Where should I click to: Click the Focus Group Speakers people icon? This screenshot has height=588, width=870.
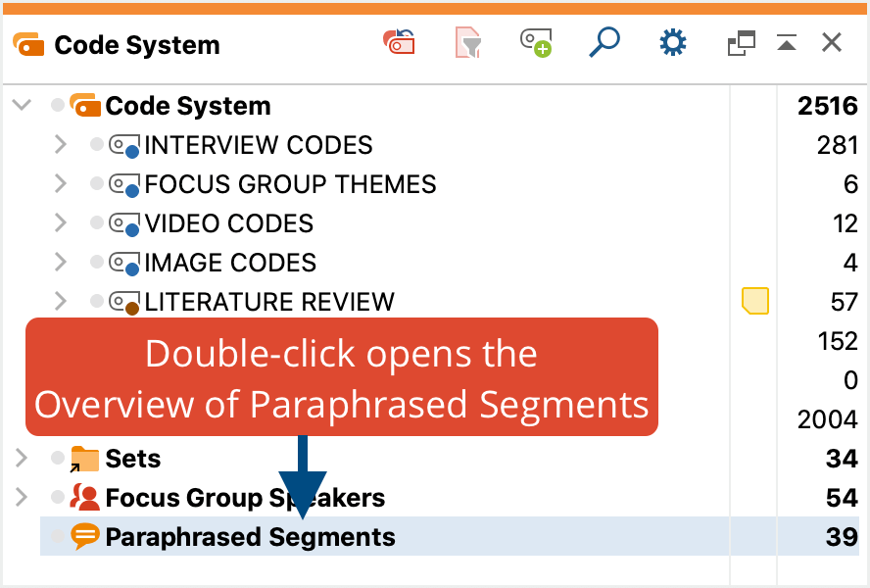coord(85,497)
